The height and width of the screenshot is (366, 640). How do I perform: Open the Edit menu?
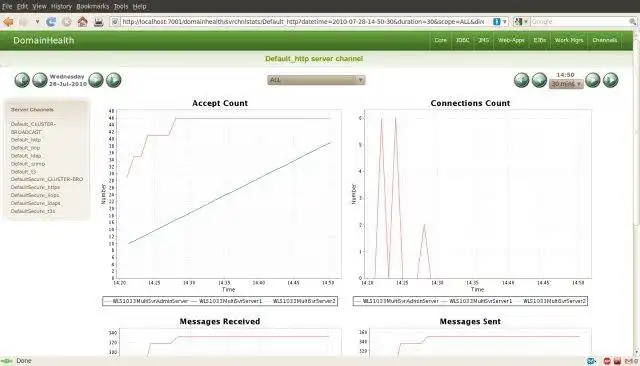click(22, 6)
